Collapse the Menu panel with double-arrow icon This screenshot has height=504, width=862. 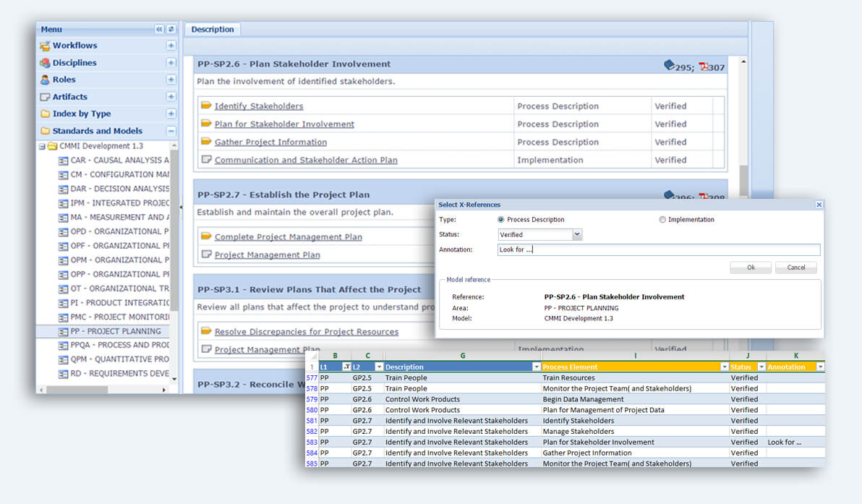point(159,29)
